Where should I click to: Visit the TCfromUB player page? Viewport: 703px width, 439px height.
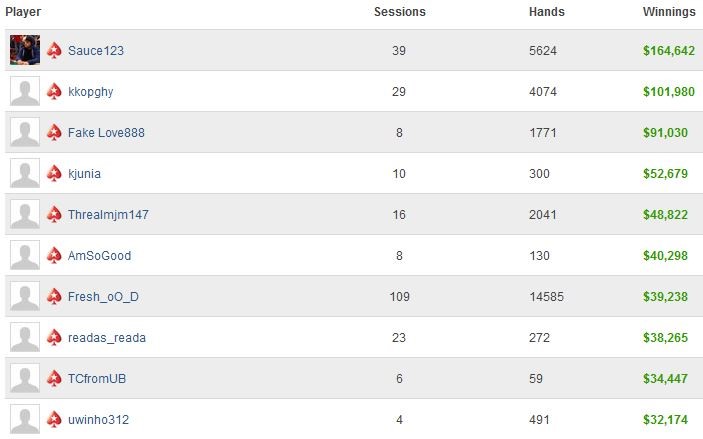click(97, 379)
